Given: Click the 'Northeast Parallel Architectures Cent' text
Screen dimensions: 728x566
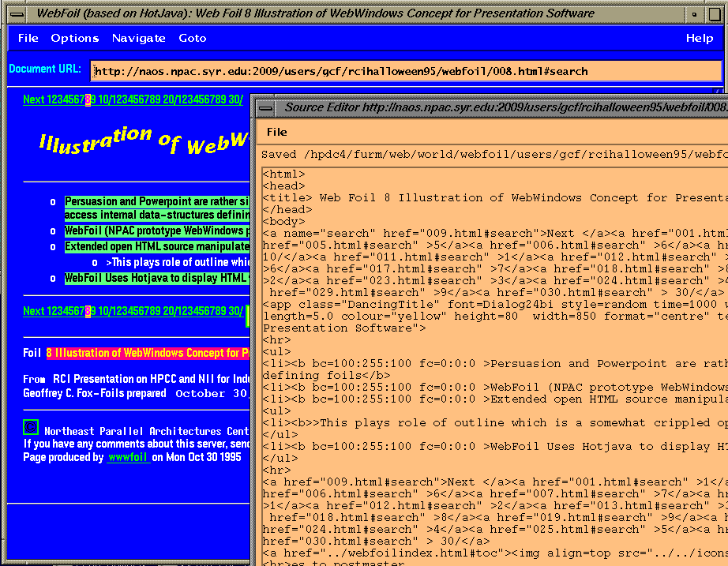Looking at the screenshot, I should [x=147, y=431].
